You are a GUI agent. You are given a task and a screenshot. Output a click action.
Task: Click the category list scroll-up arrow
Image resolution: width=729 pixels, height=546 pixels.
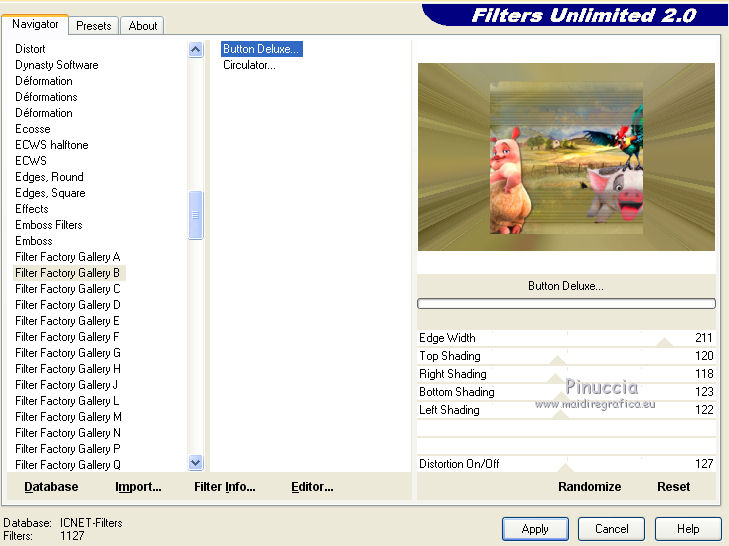pos(196,49)
